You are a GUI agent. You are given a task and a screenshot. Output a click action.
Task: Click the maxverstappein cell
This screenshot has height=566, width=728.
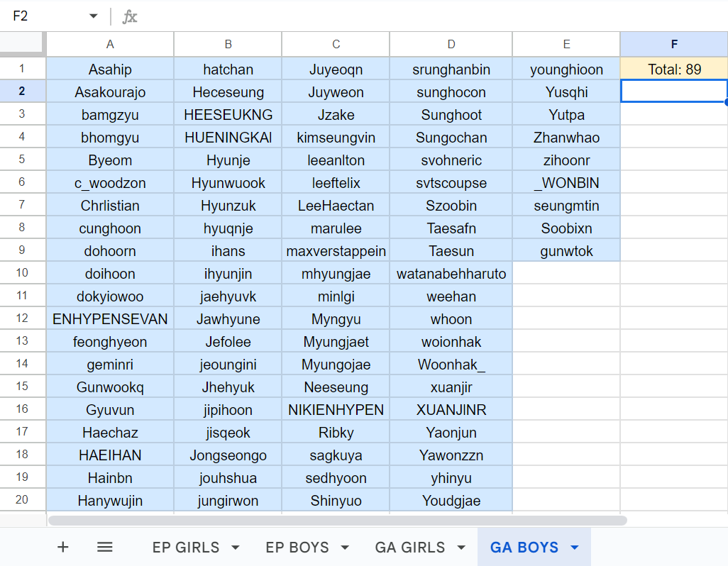336,250
